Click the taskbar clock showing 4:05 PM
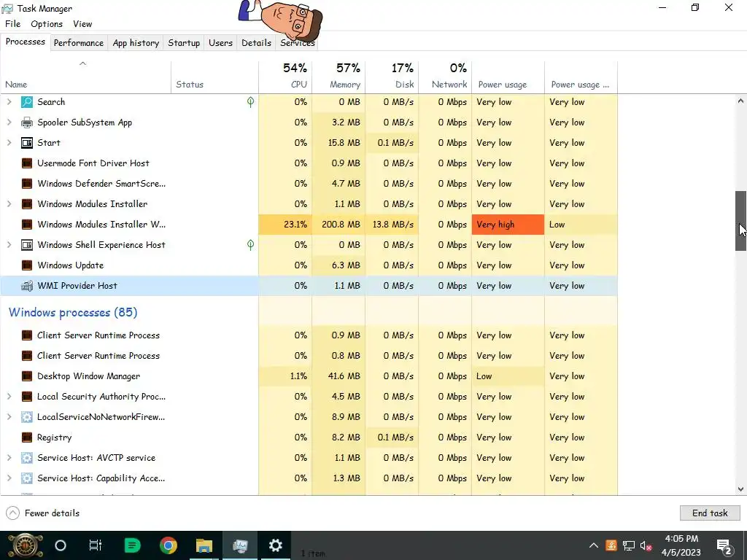Screen dimensions: 747x560 [681, 545]
